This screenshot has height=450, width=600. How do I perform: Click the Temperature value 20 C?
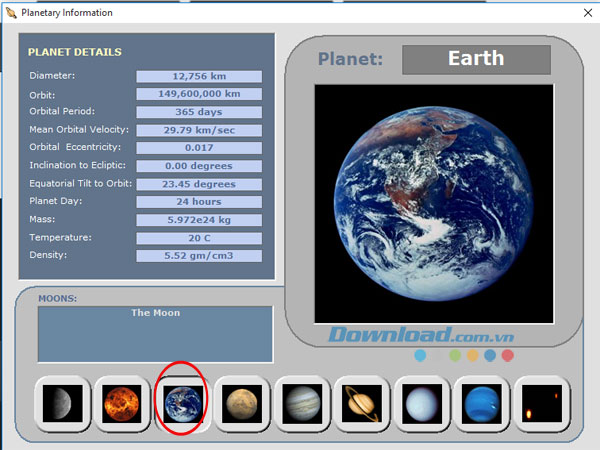coord(199,238)
